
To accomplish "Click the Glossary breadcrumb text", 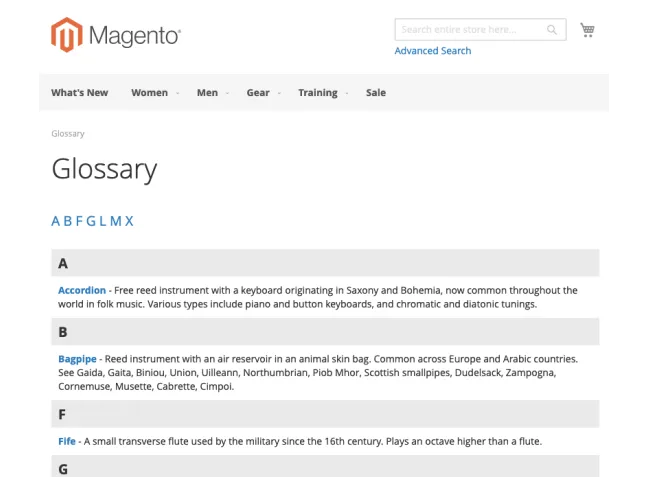I will [68, 134].
